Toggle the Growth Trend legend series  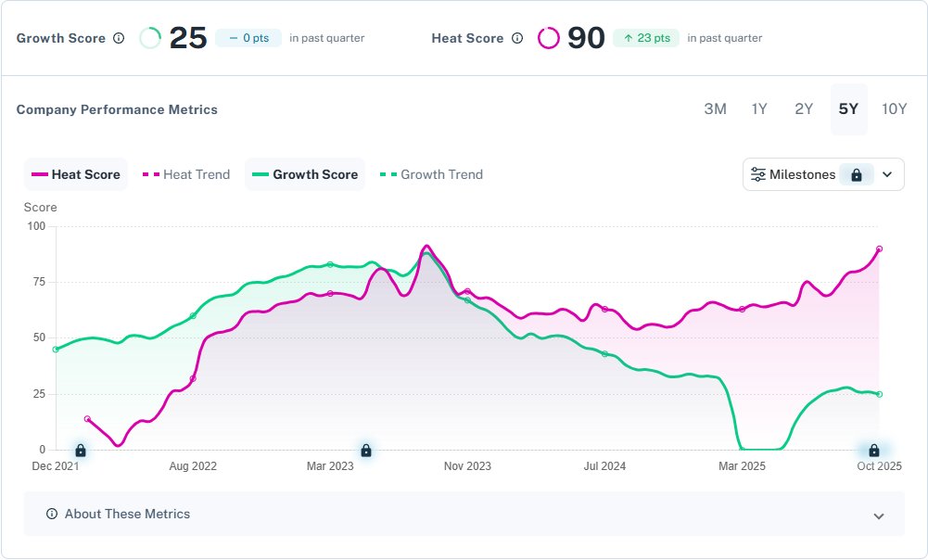pyautogui.click(x=431, y=174)
